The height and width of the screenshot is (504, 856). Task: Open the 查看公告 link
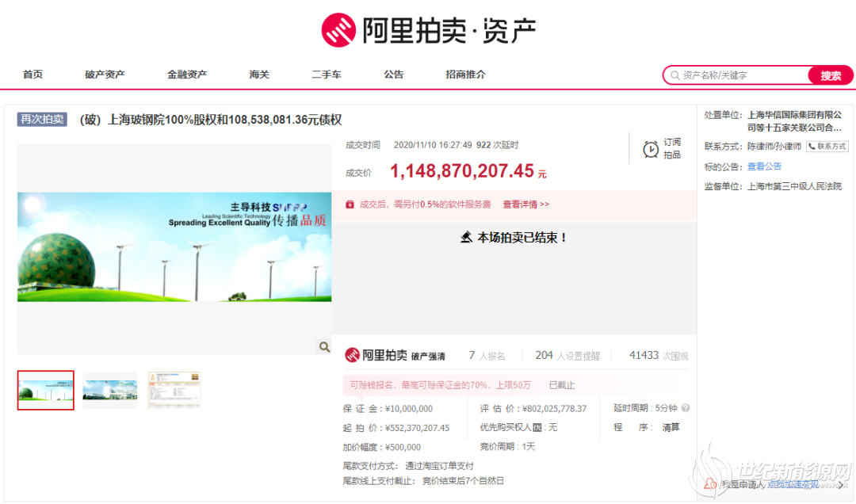pos(764,166)
